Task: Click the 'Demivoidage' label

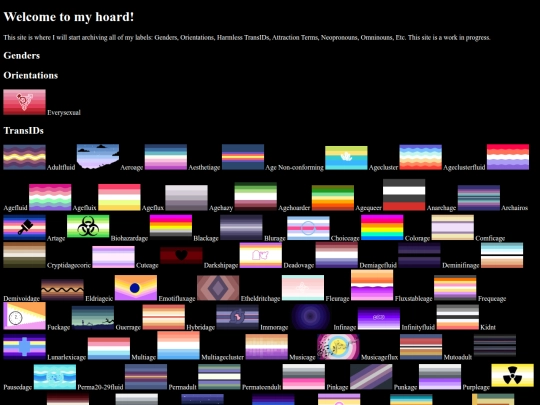Action: (21, 299)
